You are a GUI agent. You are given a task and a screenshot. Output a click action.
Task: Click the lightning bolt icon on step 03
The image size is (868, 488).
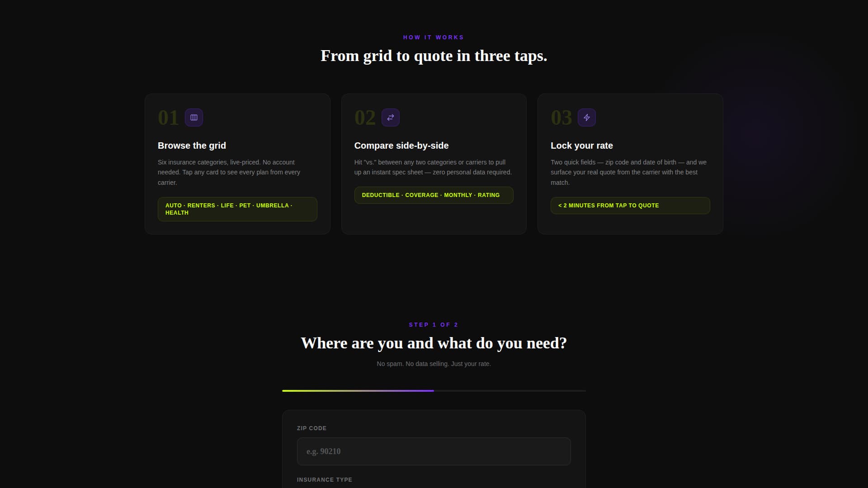[x=587, y=117]
